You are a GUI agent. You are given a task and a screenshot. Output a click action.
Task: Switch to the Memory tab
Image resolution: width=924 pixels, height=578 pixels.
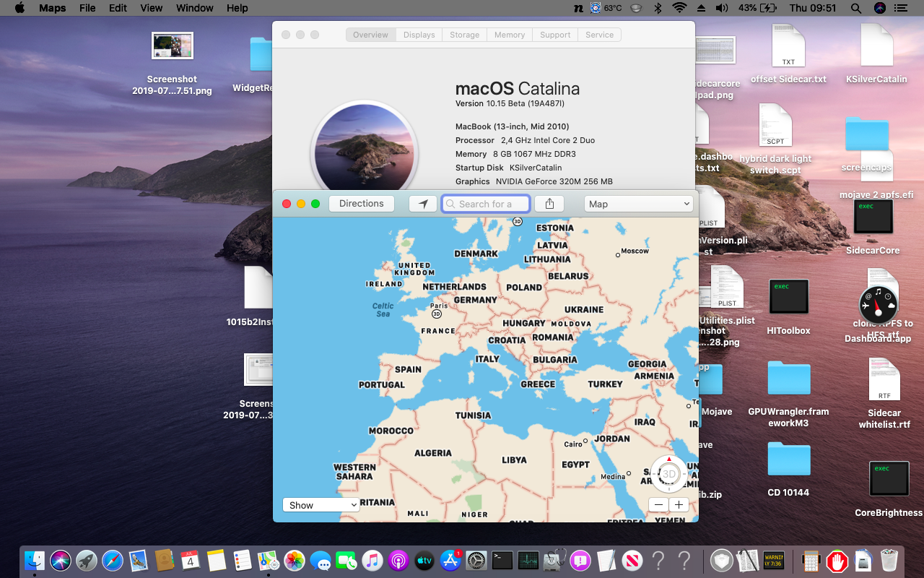point(510,35)
